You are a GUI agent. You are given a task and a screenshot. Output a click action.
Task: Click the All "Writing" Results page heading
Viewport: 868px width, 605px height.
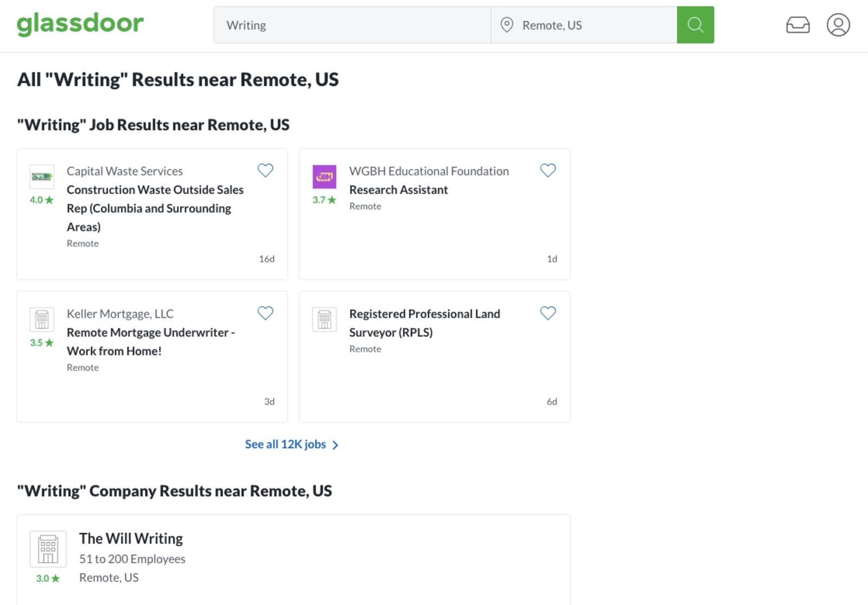pyautogui.click(x=178, y=80)
